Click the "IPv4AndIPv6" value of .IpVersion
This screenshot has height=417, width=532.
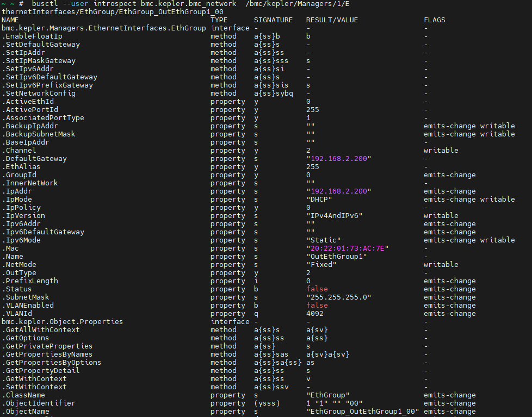(x=334, y=216)
